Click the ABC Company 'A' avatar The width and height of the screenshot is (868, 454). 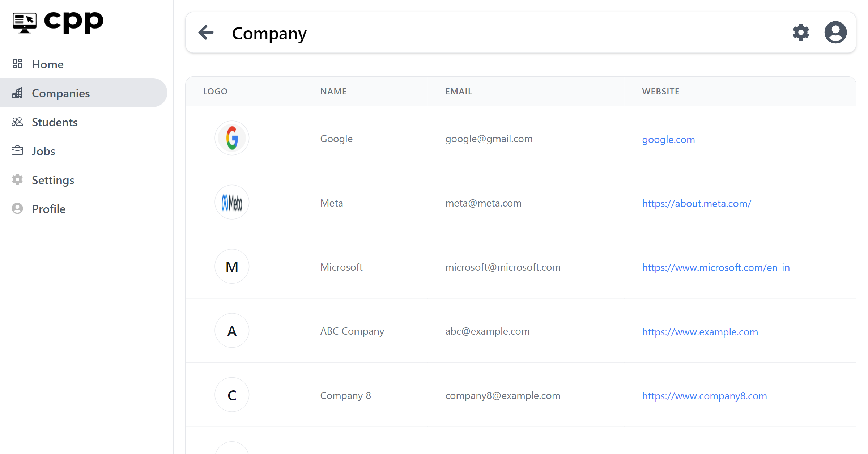[232, 331]
